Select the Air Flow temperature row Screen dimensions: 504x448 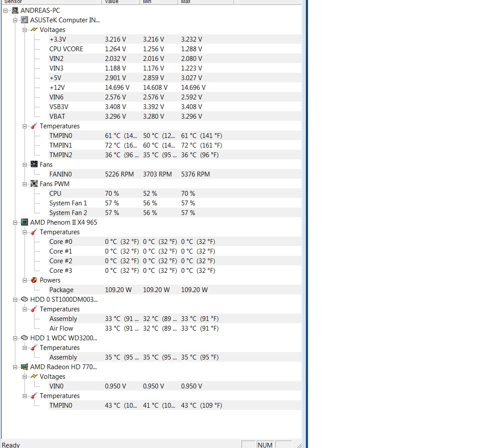pos(175,328)
